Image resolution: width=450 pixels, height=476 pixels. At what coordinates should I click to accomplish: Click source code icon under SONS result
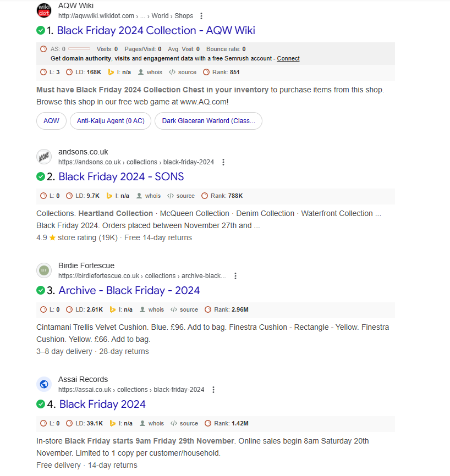point(171,196)
